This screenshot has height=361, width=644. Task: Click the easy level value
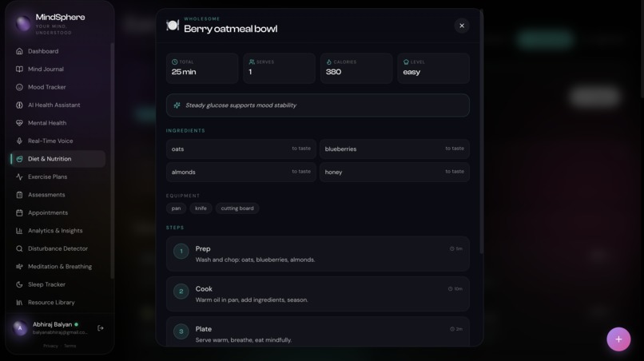411,73
